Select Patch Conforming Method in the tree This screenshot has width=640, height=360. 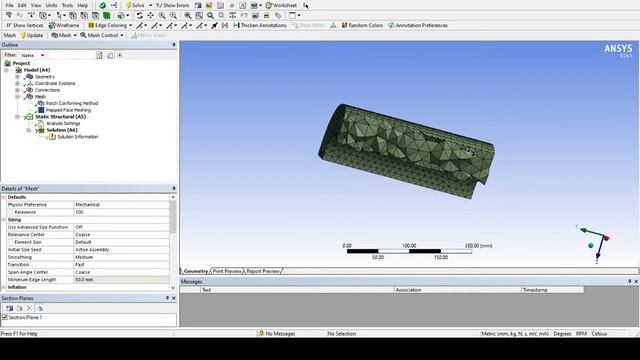tap(72, 103)
